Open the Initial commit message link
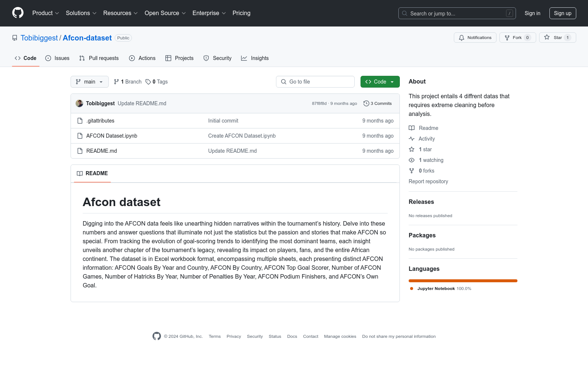Image resolution: width=588 pixels, height=368 pixels. (223, 121)
